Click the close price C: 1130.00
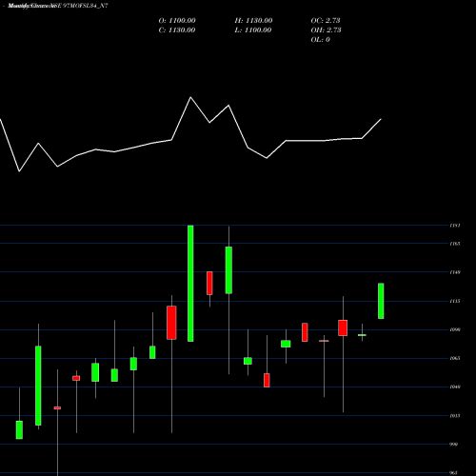 (x=177, y=30)
